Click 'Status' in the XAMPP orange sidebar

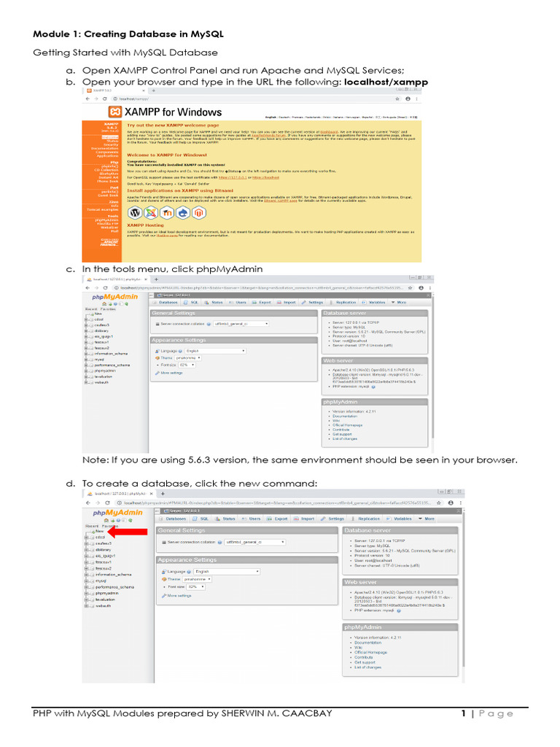[112, 141]
